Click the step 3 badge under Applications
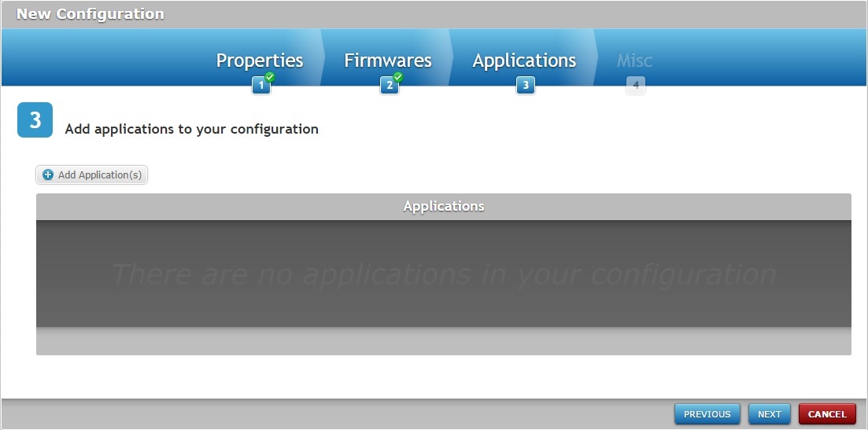 [526, 85]
